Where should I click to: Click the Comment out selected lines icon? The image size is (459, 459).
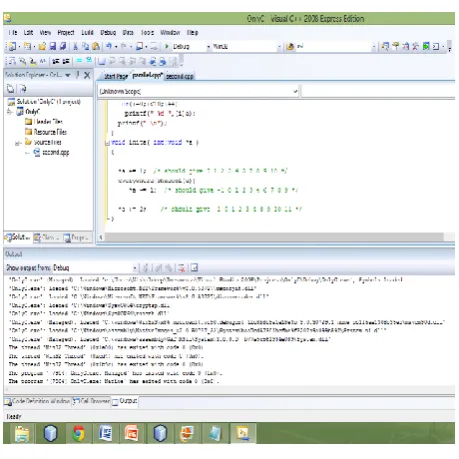point(79,61)
